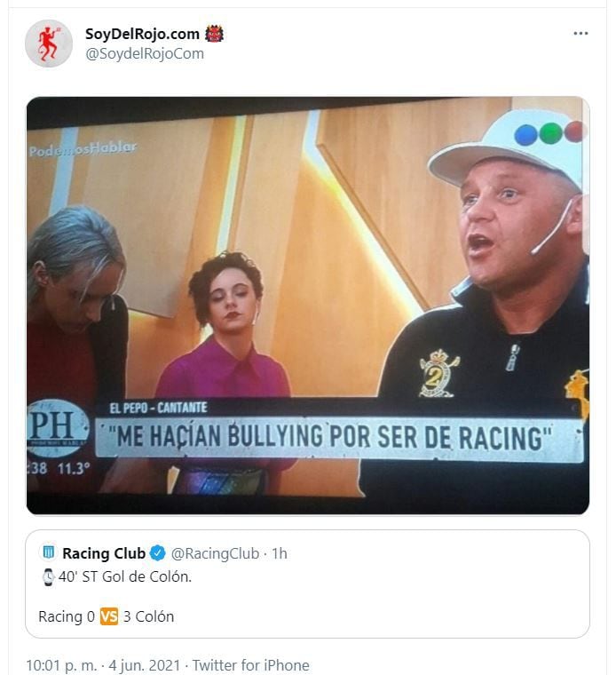Visit the @RacingClub handle

[216, 553]
